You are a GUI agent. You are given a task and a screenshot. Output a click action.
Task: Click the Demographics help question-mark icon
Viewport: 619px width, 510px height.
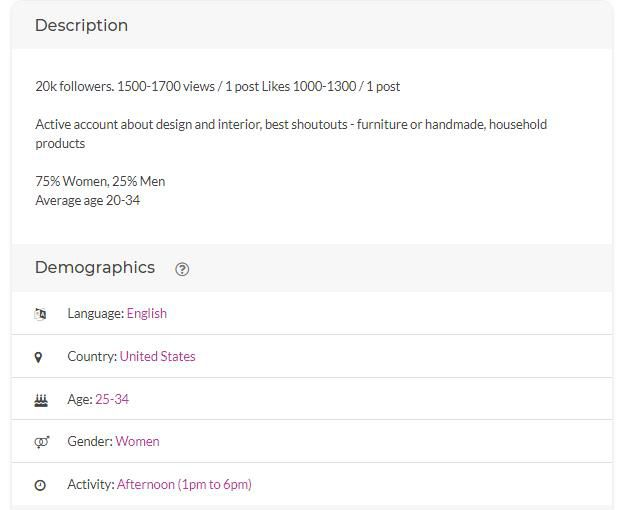182,269
